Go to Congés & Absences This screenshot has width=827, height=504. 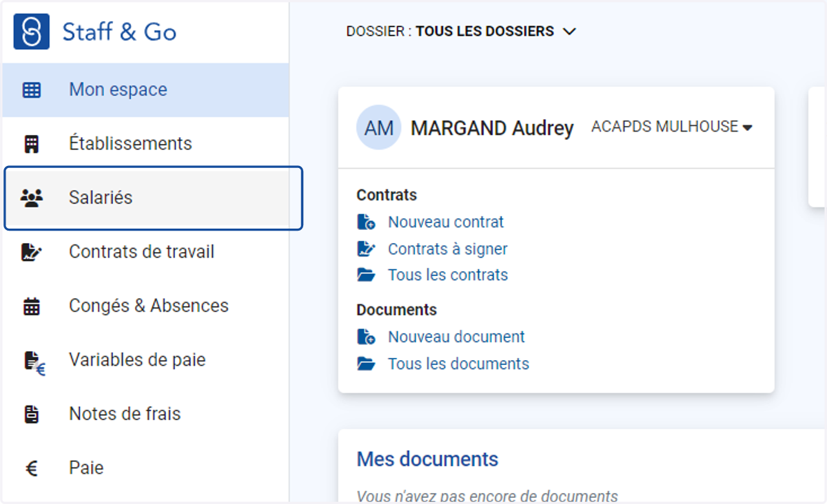tap(145, 306)
